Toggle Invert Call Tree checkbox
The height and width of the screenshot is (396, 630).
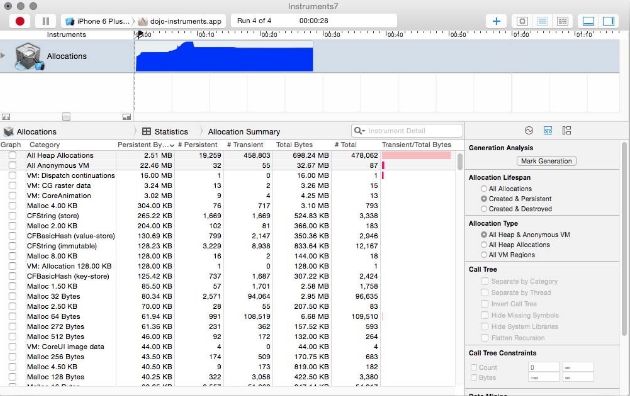(485, 304)
